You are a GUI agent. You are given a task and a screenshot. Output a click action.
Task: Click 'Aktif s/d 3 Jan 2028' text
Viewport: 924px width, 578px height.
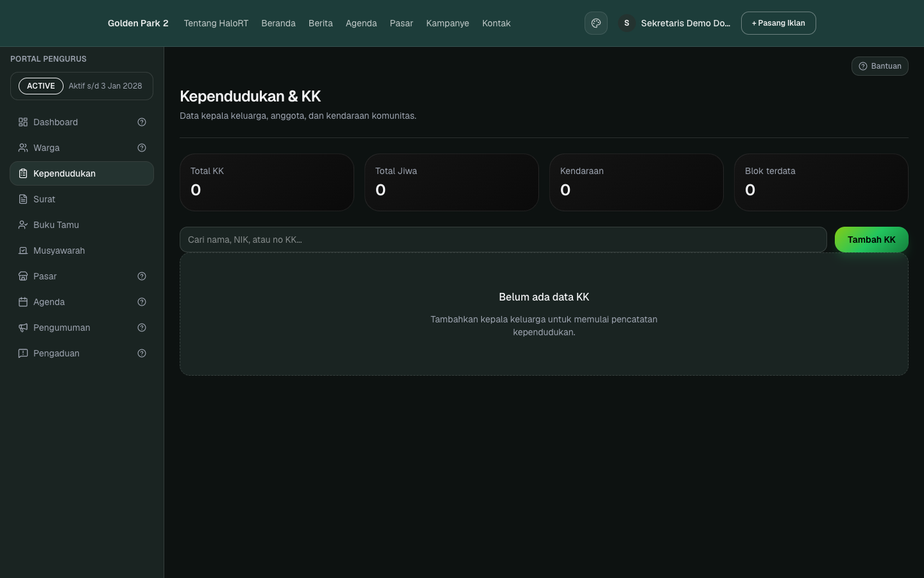[x=105, y=86]
